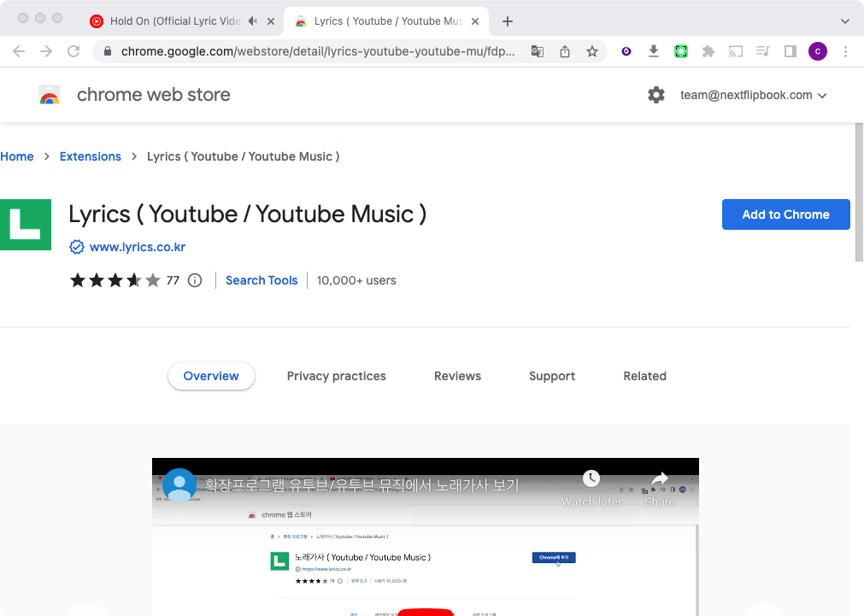Click the green screenshot extension icon
The width and height of the screenshot is (864, 616).
(x=680, y=51)
